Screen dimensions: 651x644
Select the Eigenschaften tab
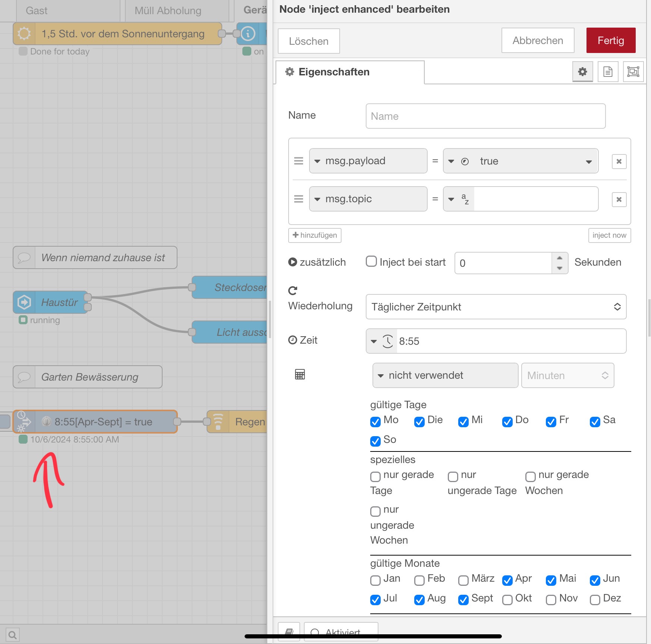(350, 72)
